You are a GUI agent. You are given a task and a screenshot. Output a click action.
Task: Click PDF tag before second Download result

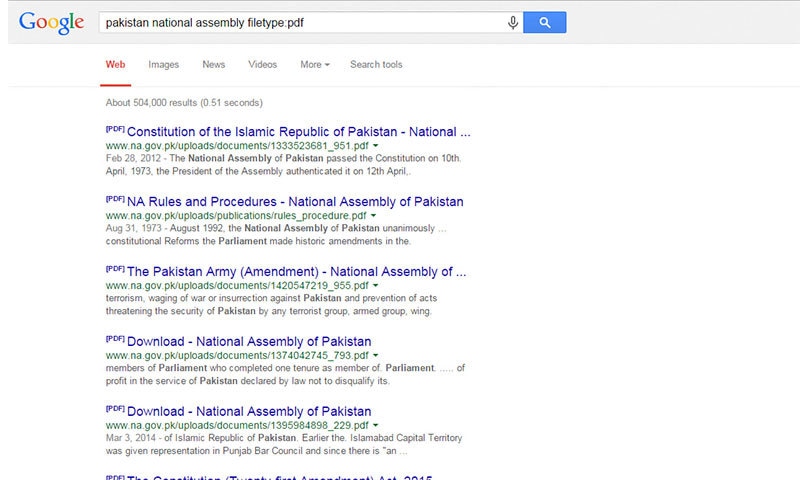coord(115,409)
